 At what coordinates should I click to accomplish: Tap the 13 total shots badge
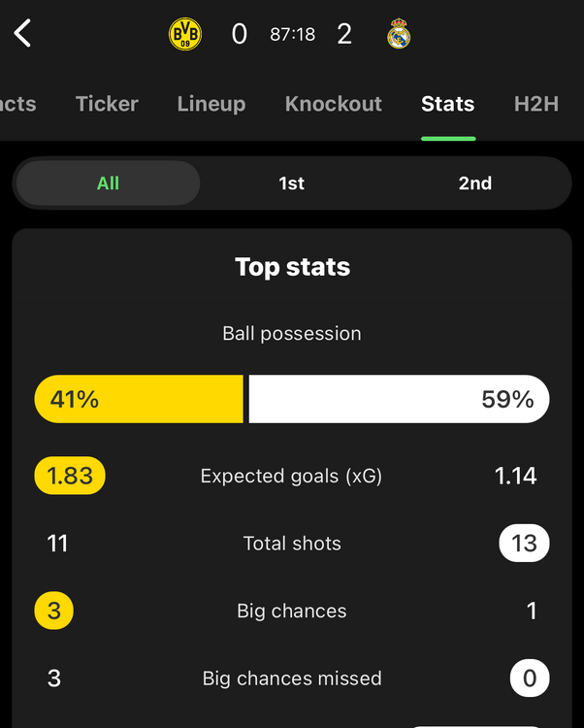click(x=524, y=544)
